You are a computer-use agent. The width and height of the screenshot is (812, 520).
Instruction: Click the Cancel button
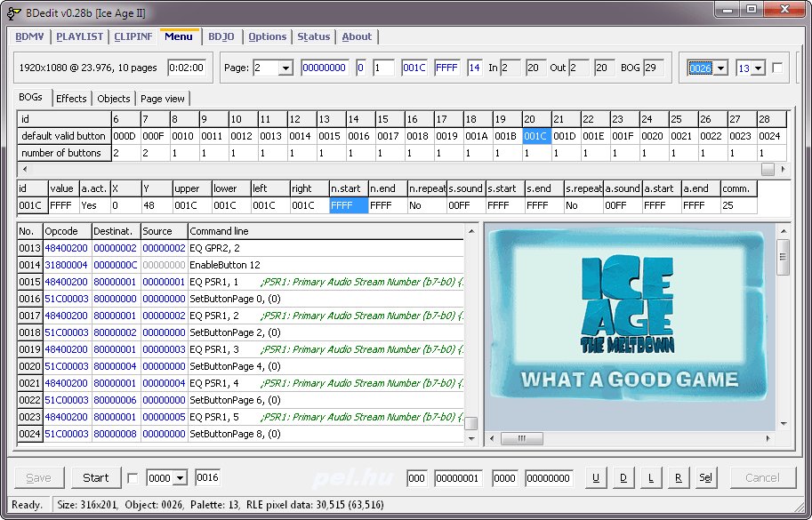coord(762,478)
